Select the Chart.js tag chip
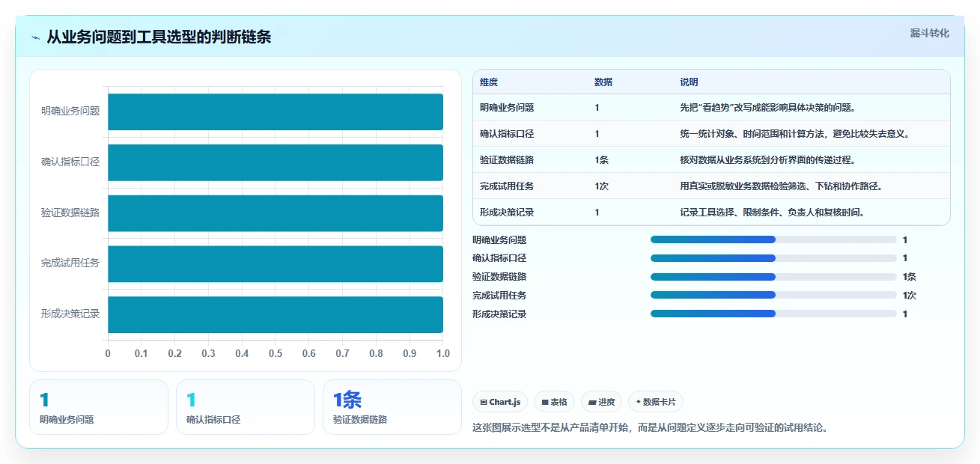This screenshot has height=464, width=980. [x=500, y=402]
